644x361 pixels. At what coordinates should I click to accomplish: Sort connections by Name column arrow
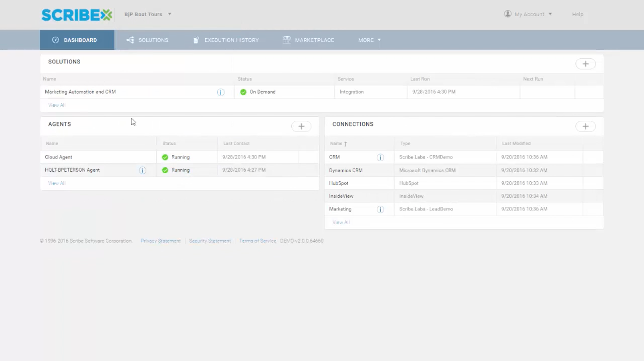[x=345, y=144]
